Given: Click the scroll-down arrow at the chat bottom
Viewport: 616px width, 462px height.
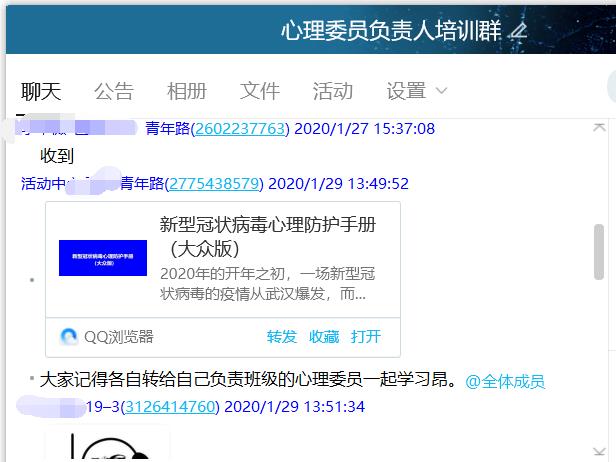Looking at the screenshot, I should tap(599, 451).
